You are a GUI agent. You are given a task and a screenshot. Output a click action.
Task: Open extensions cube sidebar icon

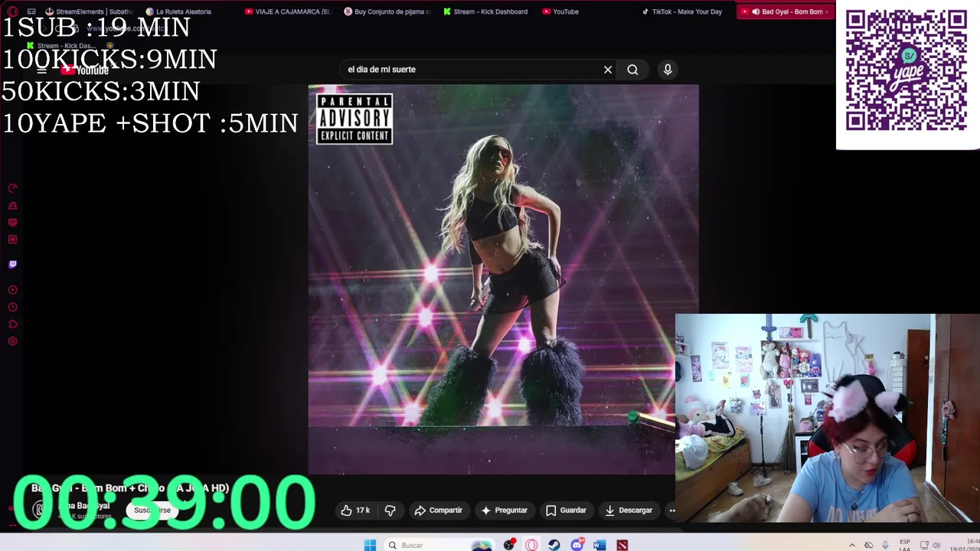(12, 324)
